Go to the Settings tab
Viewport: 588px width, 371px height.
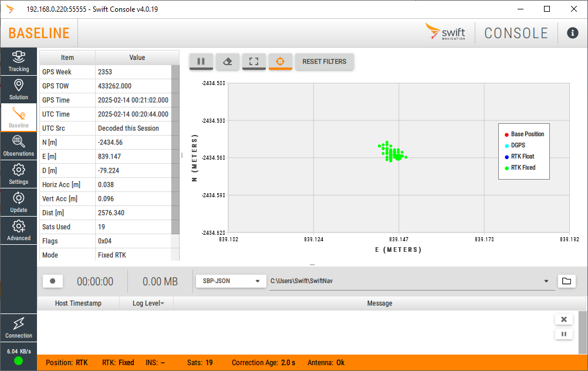18,174
